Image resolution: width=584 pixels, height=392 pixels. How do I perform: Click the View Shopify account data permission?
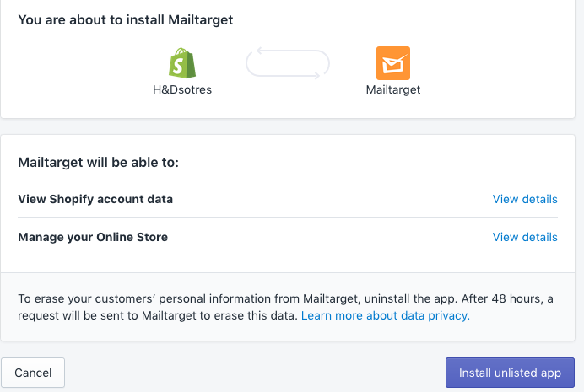95,199
